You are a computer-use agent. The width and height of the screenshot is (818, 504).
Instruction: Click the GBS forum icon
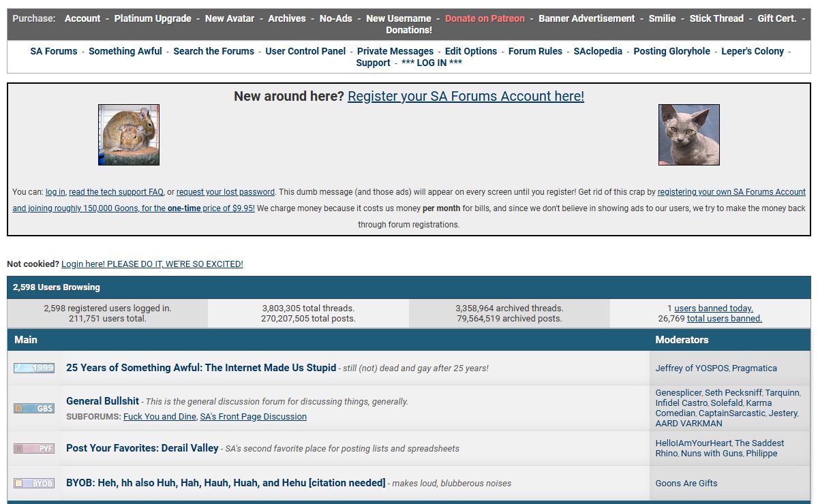[x=34, y=409]
